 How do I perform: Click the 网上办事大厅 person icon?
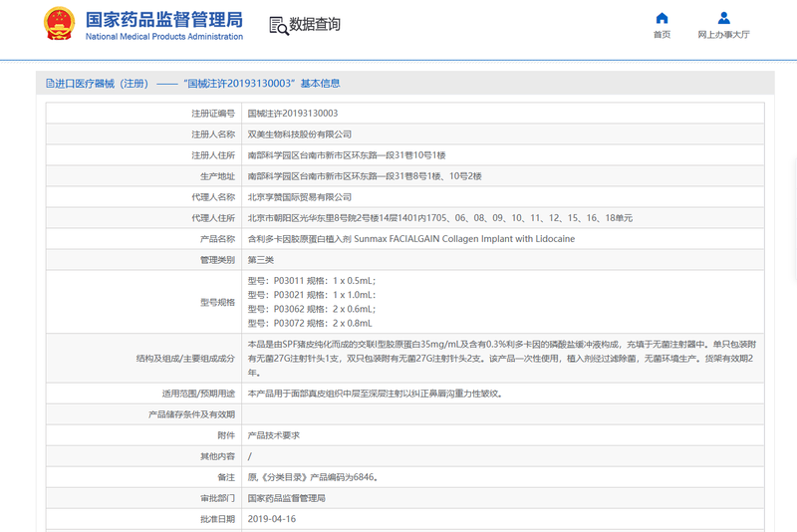tap(723, 18)
